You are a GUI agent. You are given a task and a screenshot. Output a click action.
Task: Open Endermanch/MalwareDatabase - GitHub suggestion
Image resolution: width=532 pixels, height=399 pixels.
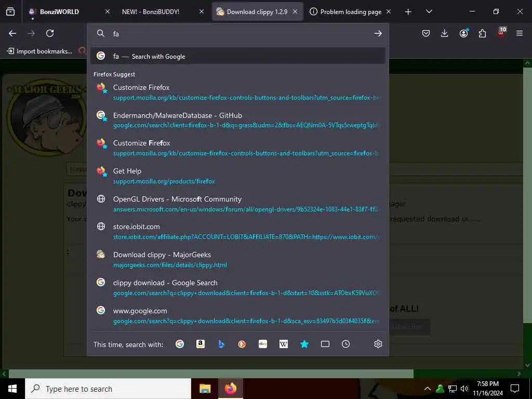[238, 120]
